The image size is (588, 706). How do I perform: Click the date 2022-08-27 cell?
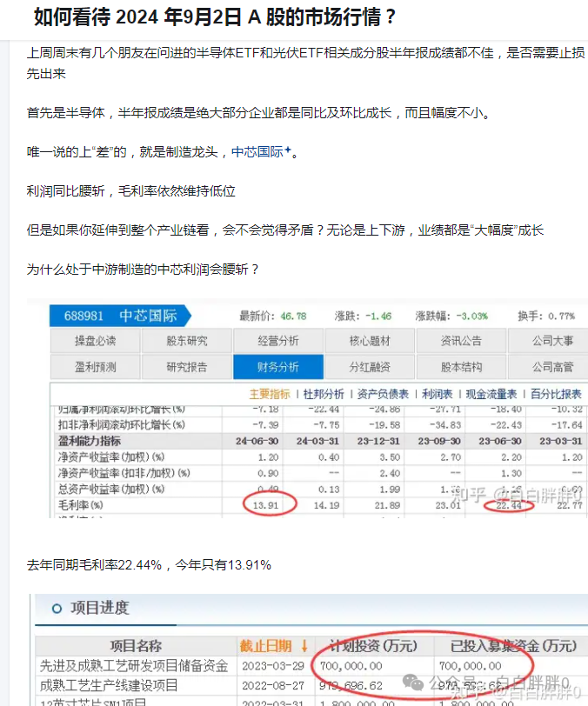click(x=273, y=685)
